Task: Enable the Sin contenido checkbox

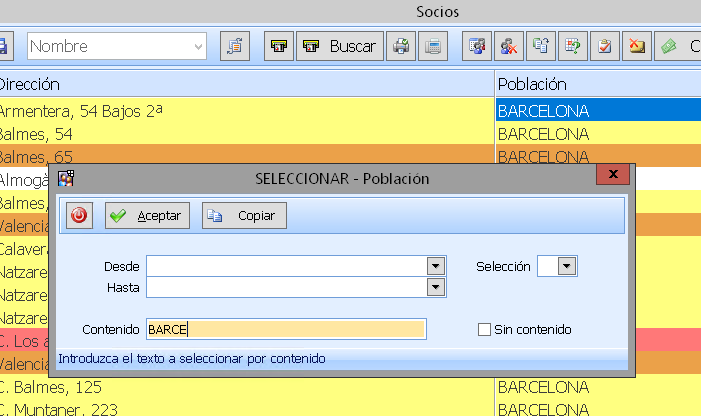Action: pos(485,329)
